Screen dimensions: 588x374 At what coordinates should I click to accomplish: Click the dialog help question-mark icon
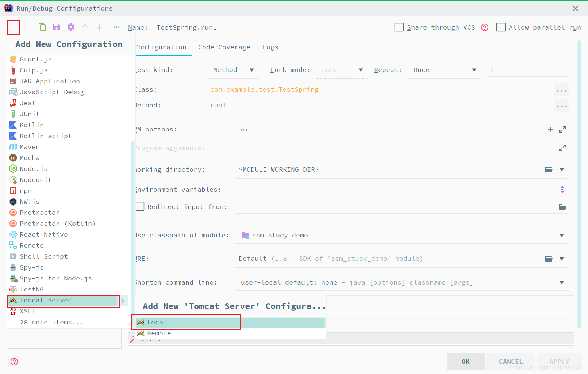[14, 362]
